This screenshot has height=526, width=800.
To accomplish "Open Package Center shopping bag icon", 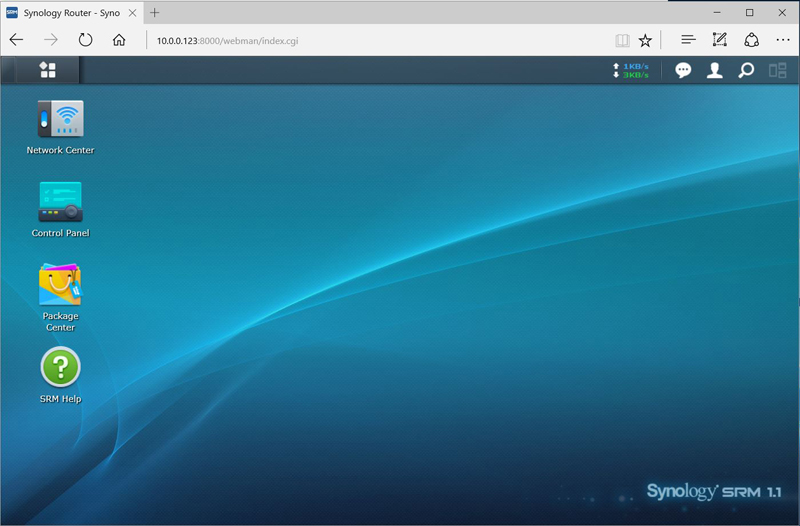I will coord(60,284).
